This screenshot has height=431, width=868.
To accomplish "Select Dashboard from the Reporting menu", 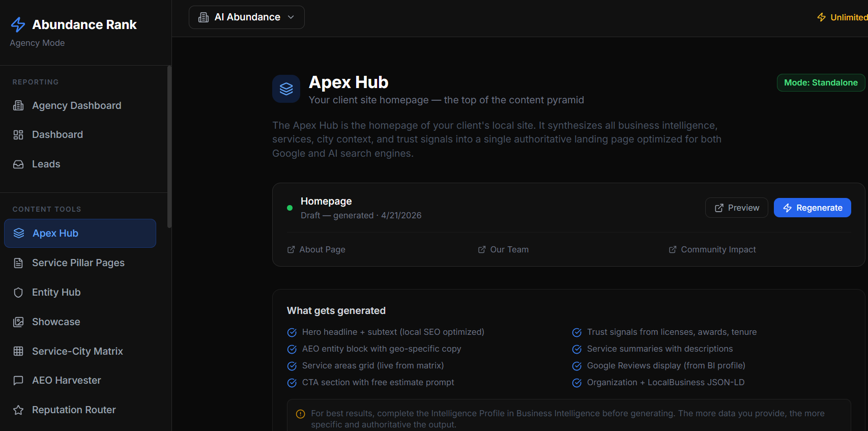I will pos(57,135).
